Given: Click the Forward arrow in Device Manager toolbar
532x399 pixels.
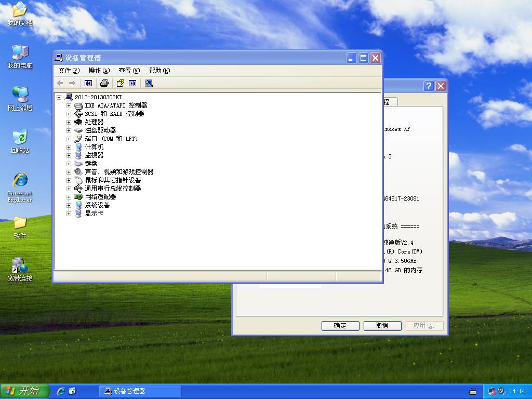Looking at the screenshot, I should coord(72,83).
